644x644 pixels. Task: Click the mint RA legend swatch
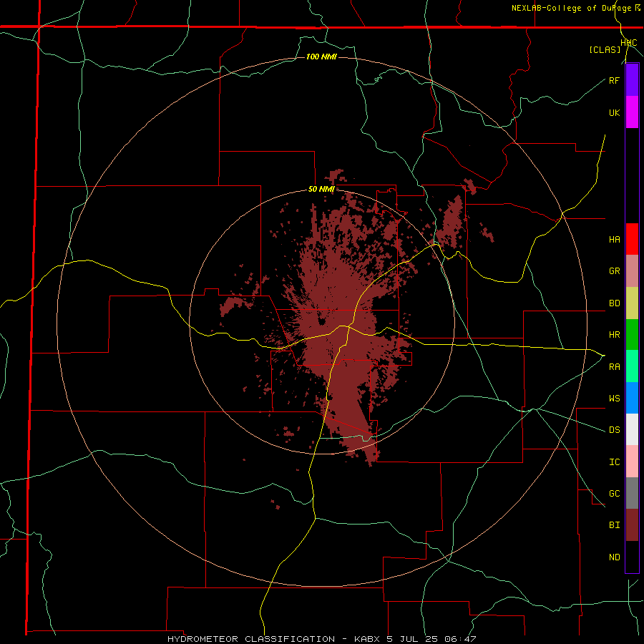point(632,366)
